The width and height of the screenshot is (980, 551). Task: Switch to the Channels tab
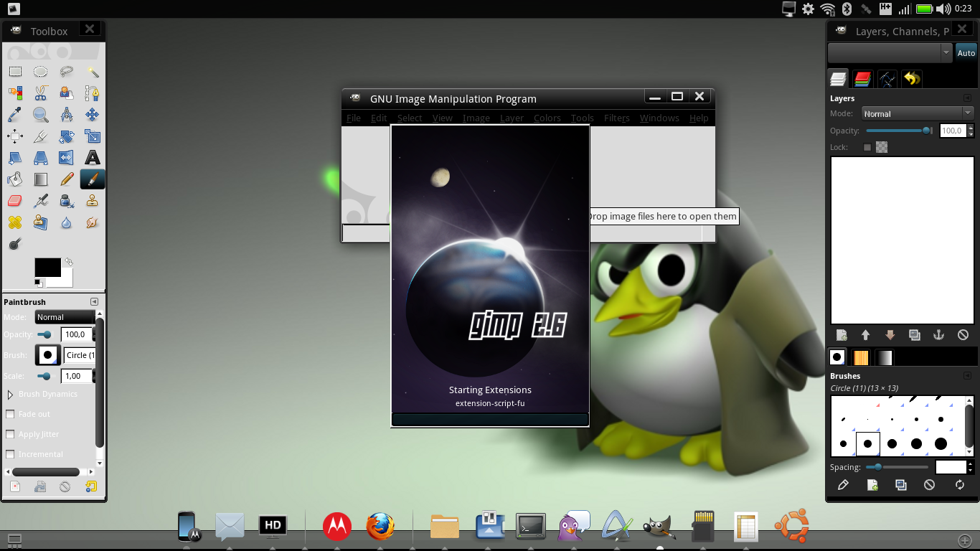(863, 78)
